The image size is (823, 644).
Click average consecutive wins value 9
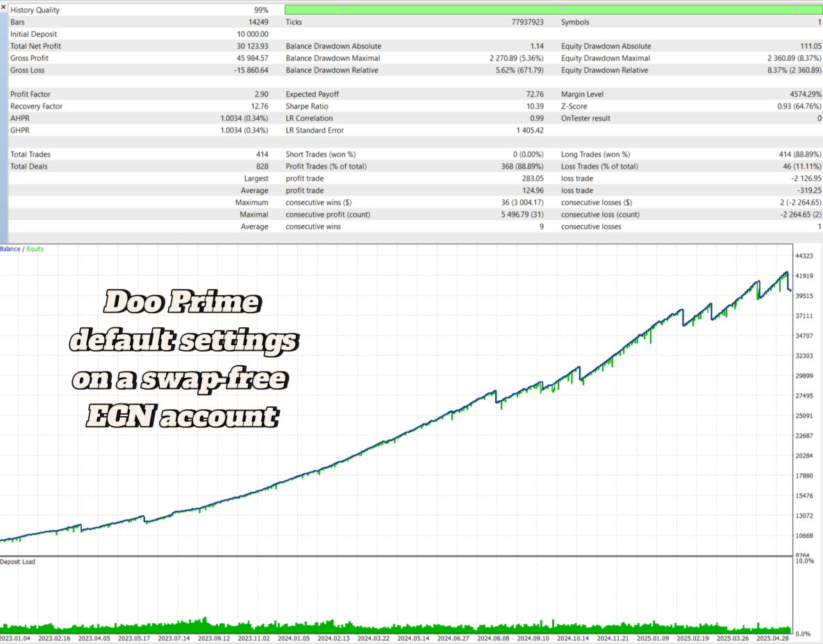(541, 226)
